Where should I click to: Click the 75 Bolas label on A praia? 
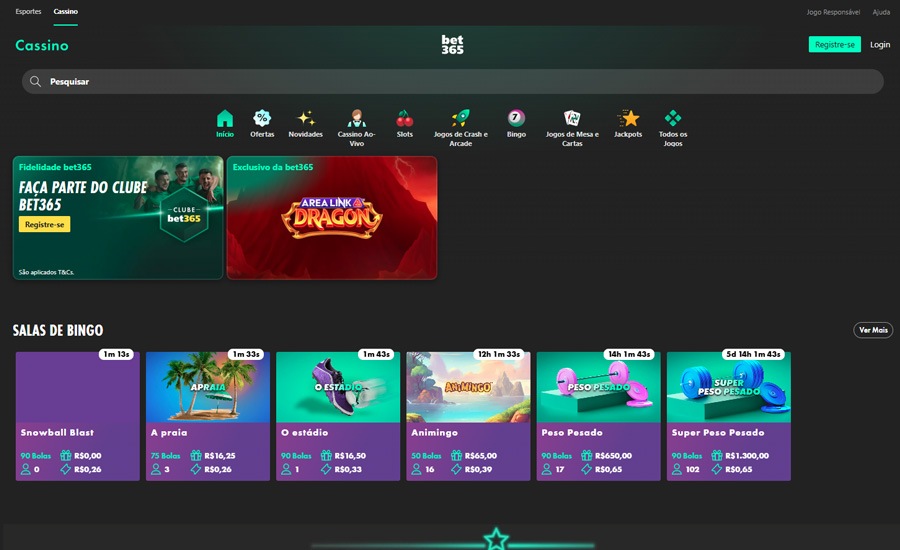click(165, 456)
